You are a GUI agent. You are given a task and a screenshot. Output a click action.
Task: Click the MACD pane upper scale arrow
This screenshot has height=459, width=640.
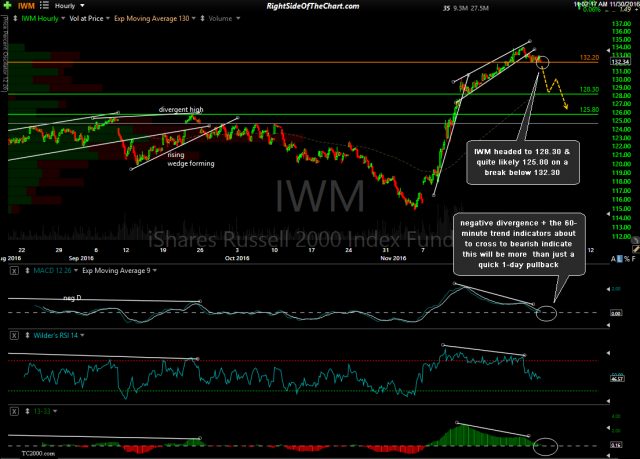tap(609, 289)
